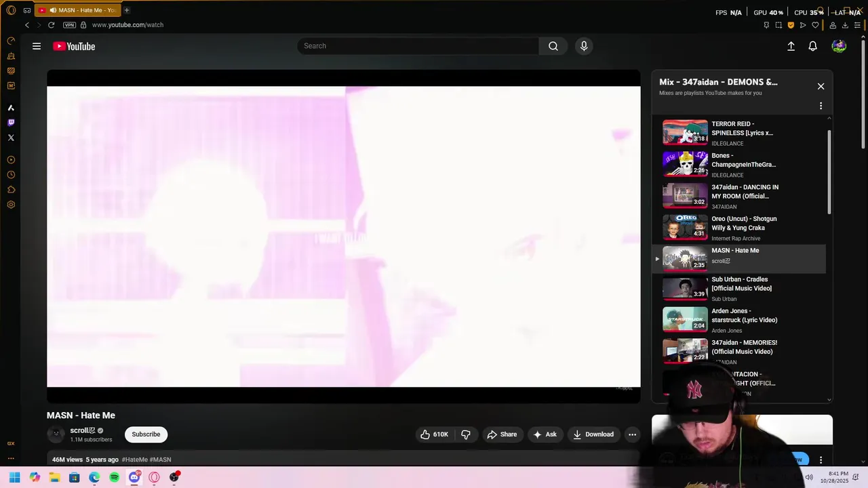Image resolution: width=868 pixels, height=488 pixels.
Task: Play TERROR REID - SPINELESS from the mix
Action: tap(739, 133)
